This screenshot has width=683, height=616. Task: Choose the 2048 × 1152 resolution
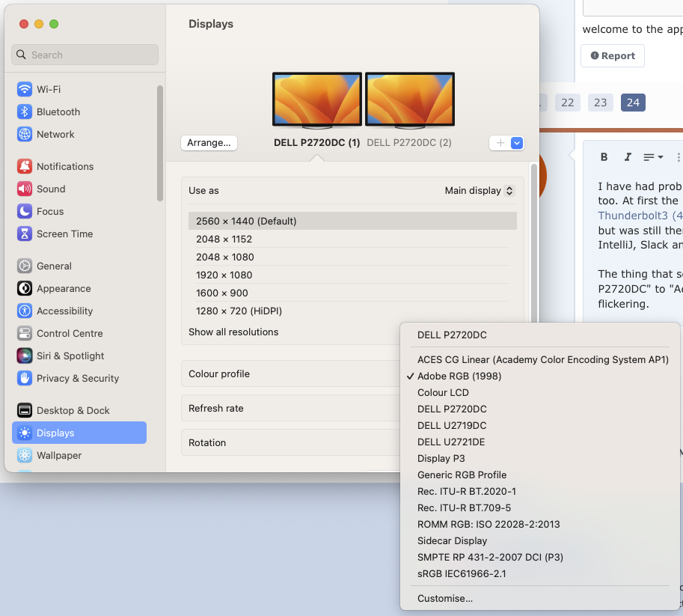coord(352,239)
